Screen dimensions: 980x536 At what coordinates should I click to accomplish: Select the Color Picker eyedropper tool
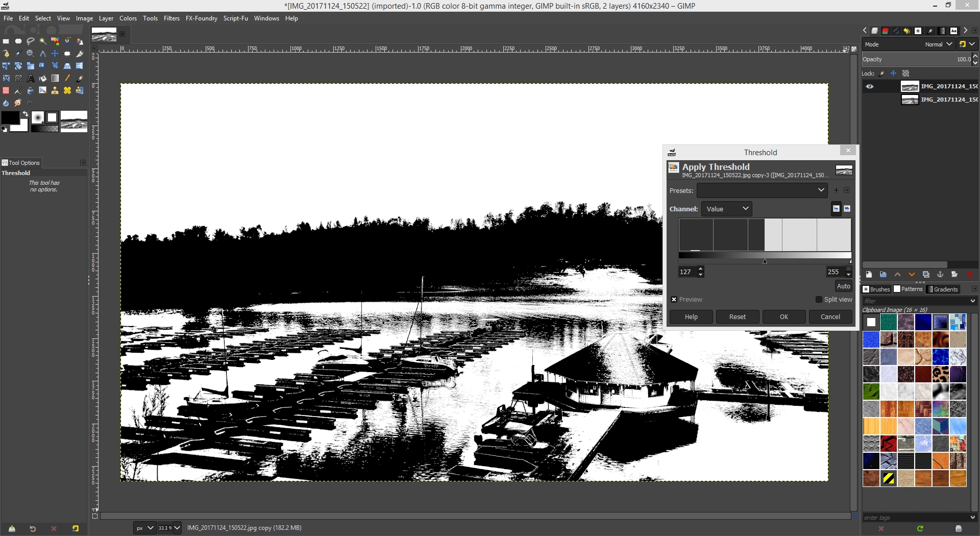[18, 54]
